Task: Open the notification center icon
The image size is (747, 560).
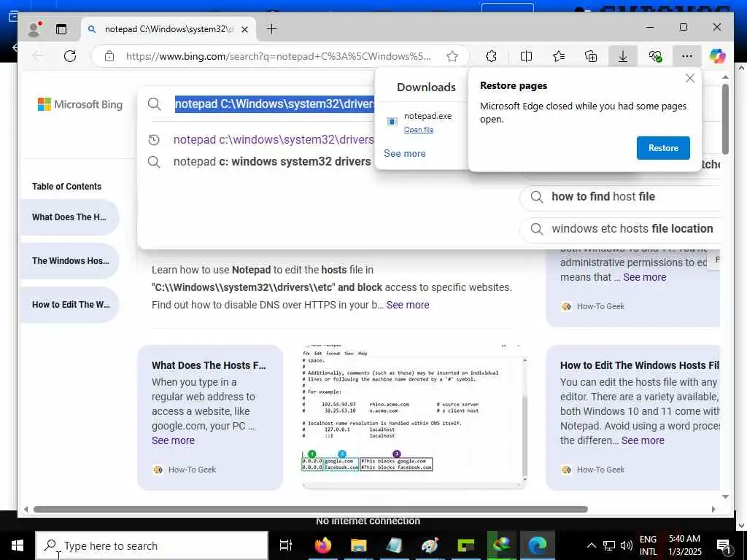Action: click(x=723, y=546)
